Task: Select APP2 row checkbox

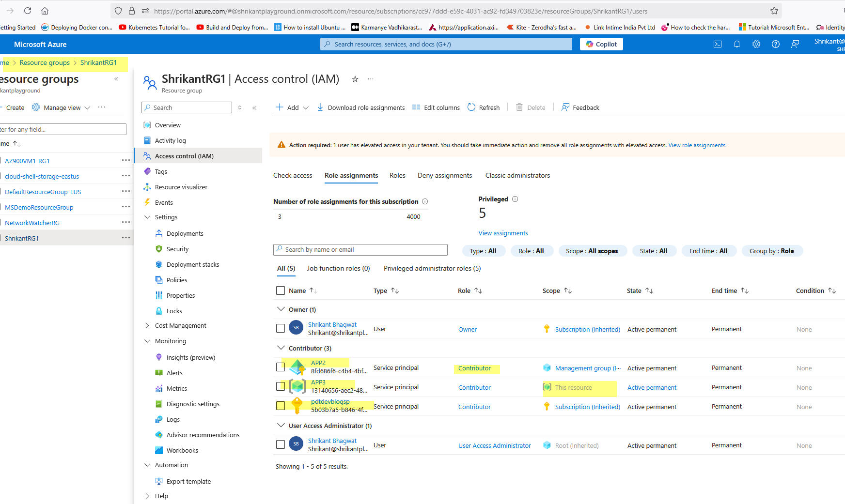Action: (280, 367)
